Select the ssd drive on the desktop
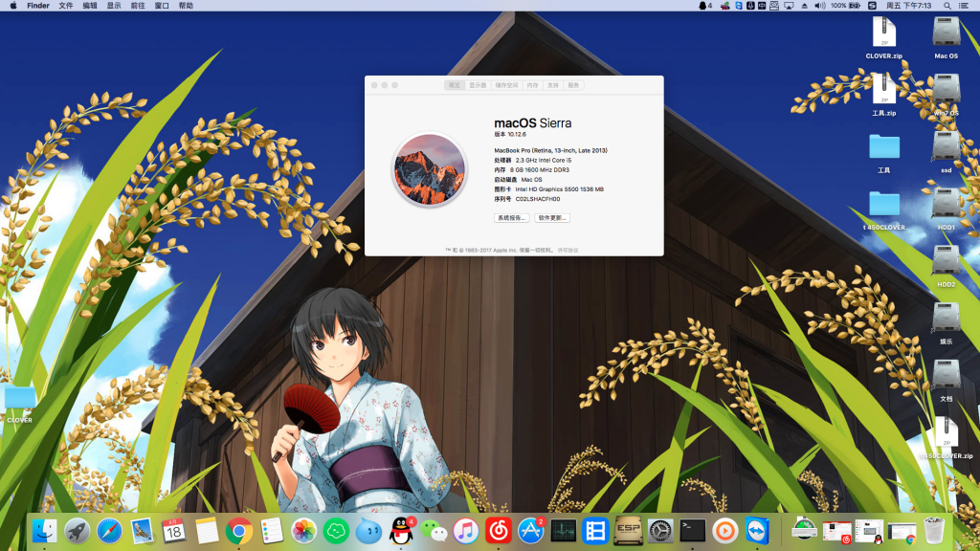Screen dimensions: 980x551 tap(946, 152)
